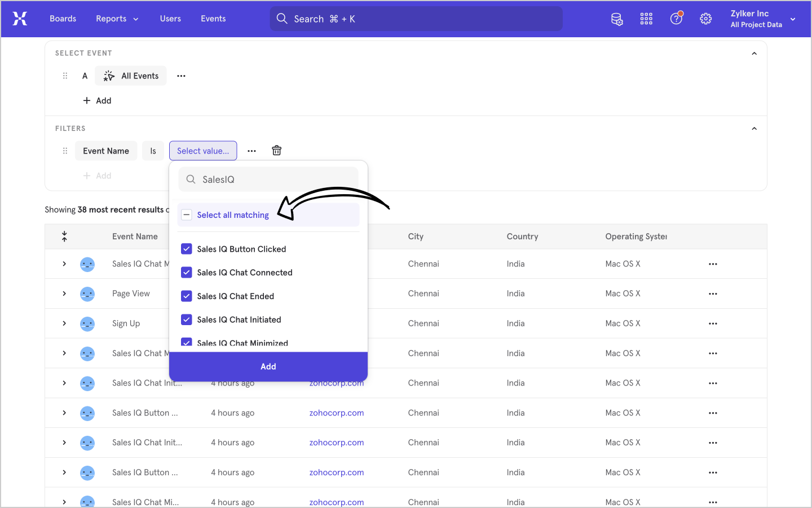Screen dimensions: 812x508
Task: Expand the first Sales IQ Chat row
Action: [x=64, y=264]
